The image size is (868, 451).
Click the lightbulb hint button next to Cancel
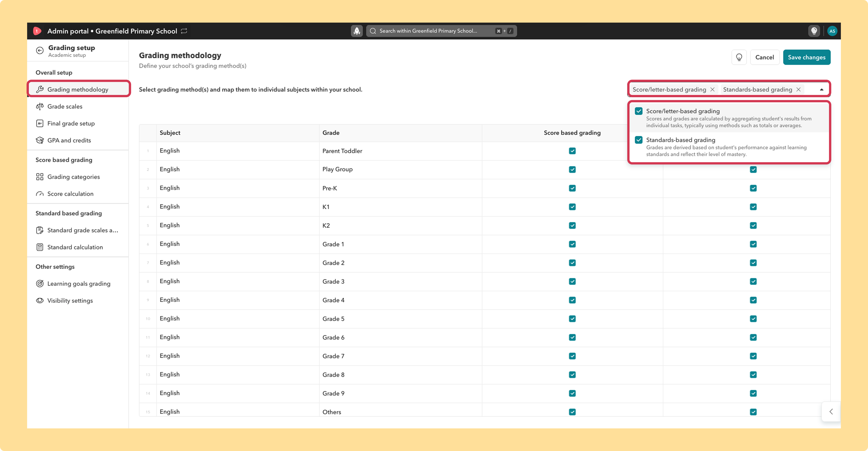(739, 57)
